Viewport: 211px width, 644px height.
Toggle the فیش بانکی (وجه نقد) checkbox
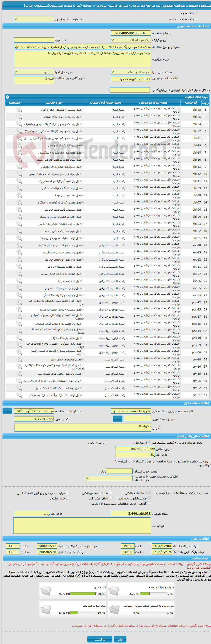point(149,498)
